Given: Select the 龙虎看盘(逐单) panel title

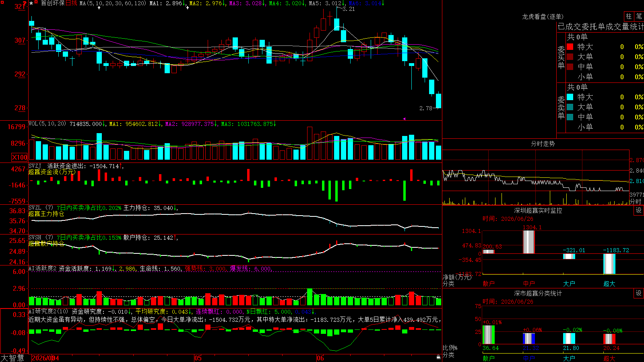Looking at the screenshot, I should (543, 16).
